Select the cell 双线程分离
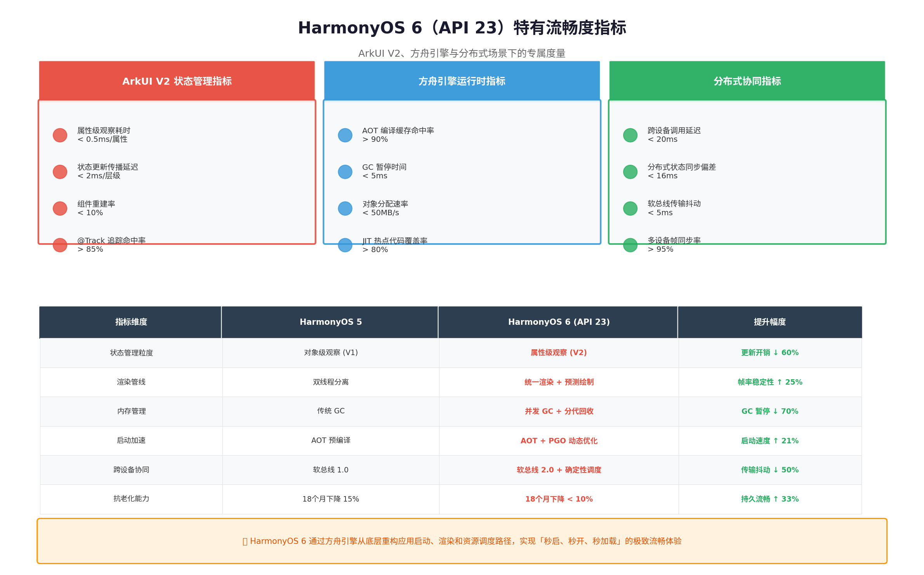924x575 pixels. [x=331, y=382]
